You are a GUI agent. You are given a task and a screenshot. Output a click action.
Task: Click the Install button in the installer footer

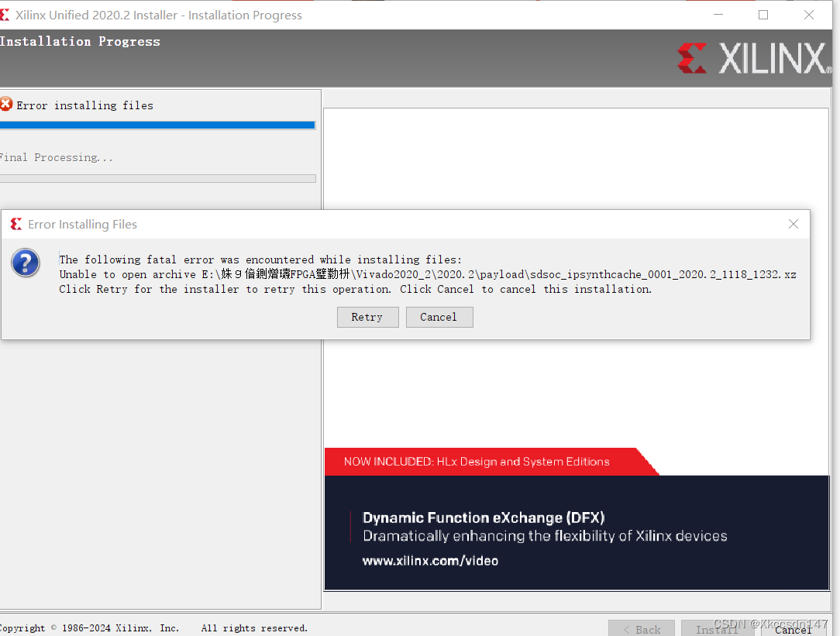coord(718,629)
